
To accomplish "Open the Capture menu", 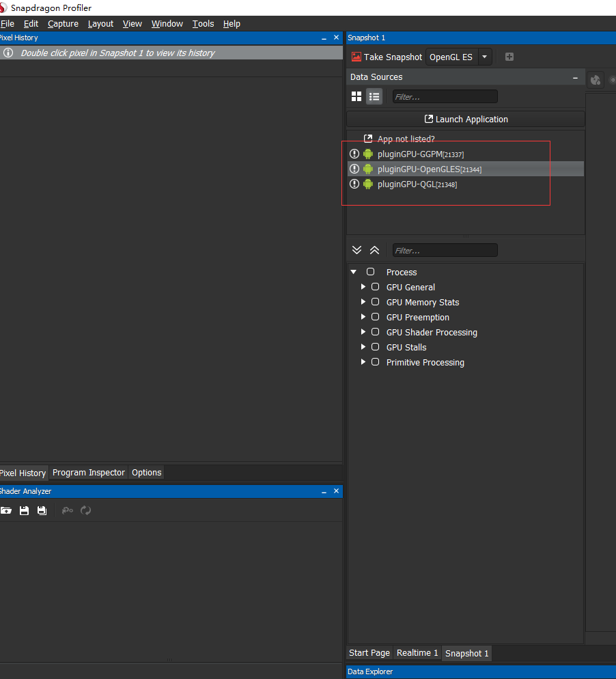I will click(63, 23).
